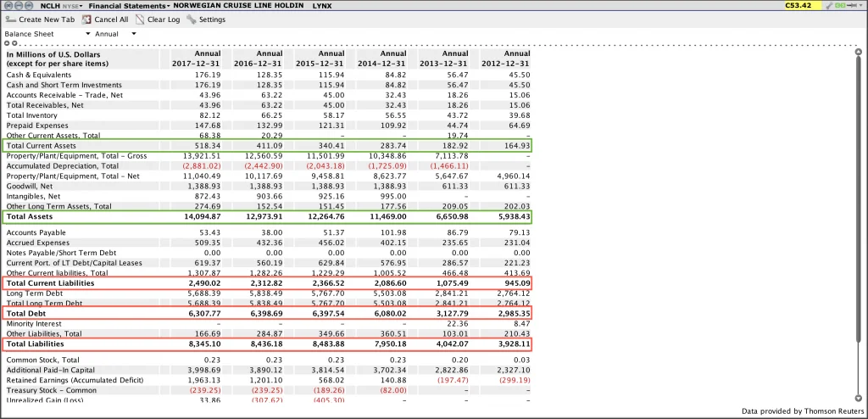
Task: Click the Total Assets row label
Action: click(x=30, y=216)
